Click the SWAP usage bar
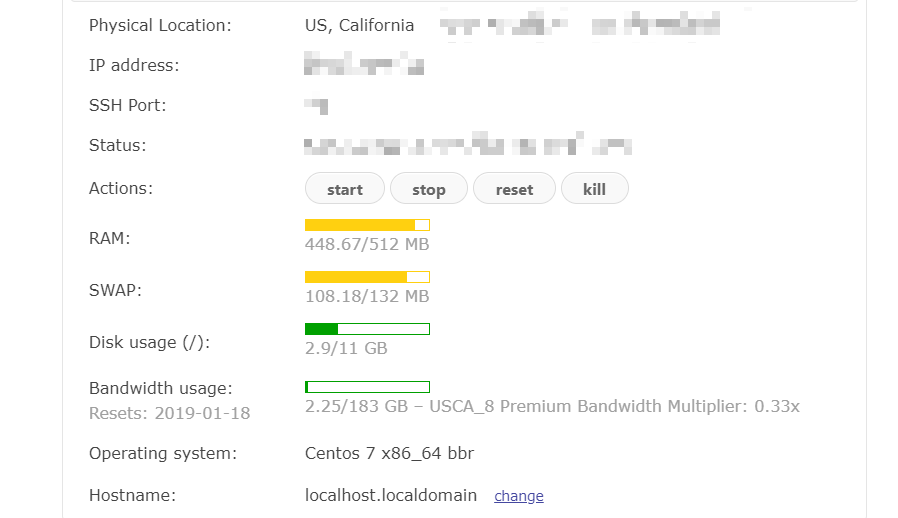This screenshot has width=898, height=518. click(367, 277)
